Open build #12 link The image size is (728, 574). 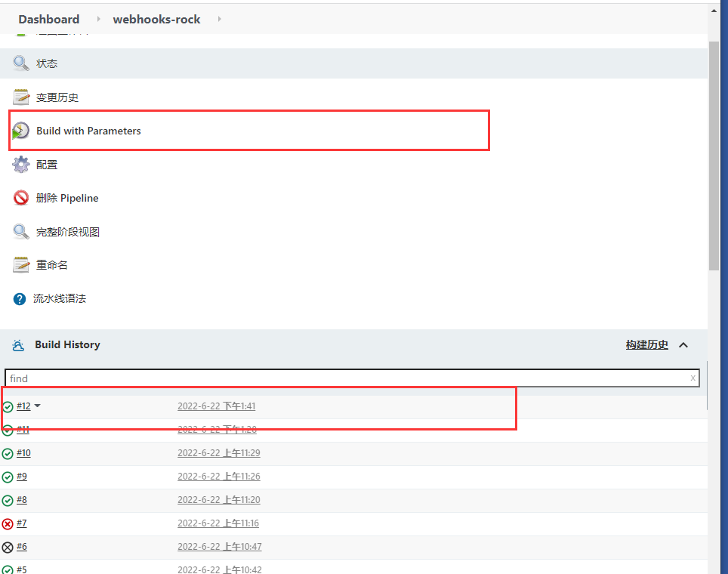[x=23, y=406]
